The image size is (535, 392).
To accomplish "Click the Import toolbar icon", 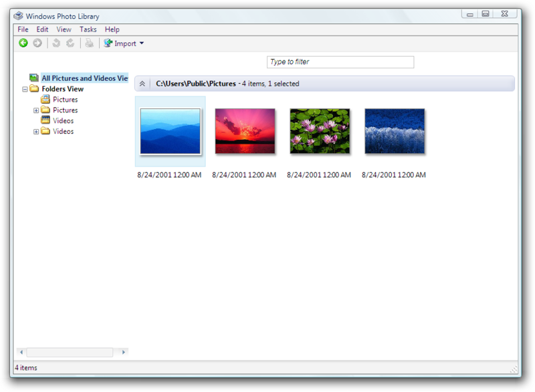I will point(108,43).
